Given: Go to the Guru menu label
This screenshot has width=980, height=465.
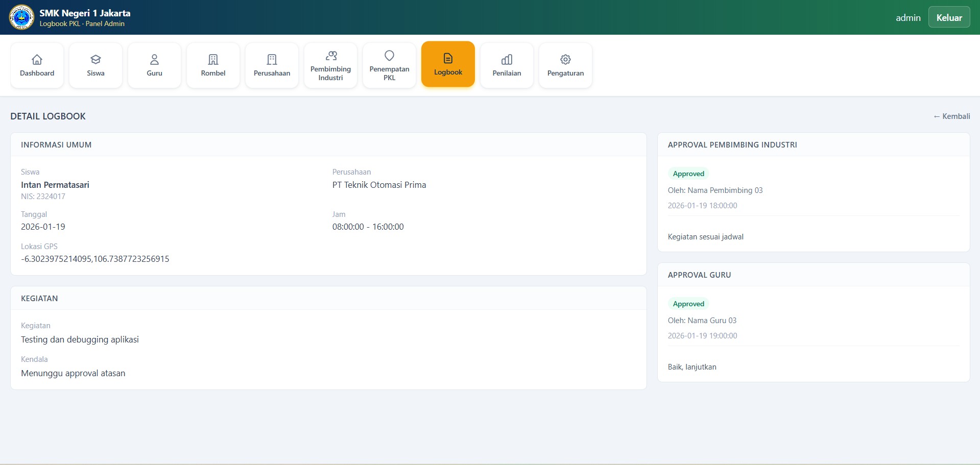Looking at the screenshot, I should point(154,73).
